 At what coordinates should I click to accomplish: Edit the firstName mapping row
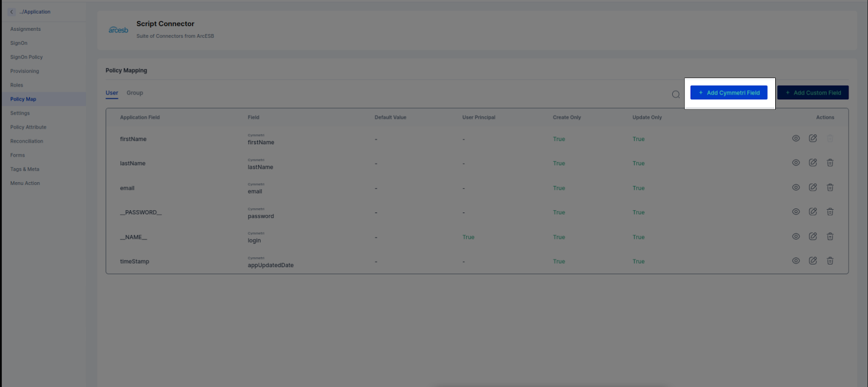[813, 138]
